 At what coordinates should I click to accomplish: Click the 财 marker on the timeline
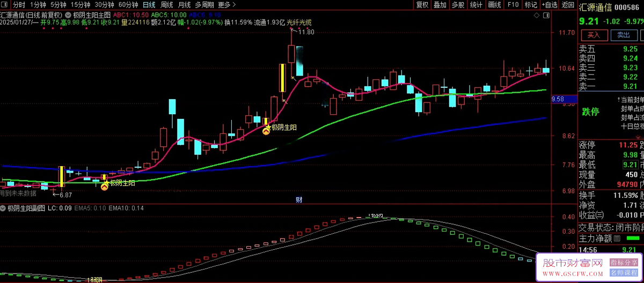(299, 200)
